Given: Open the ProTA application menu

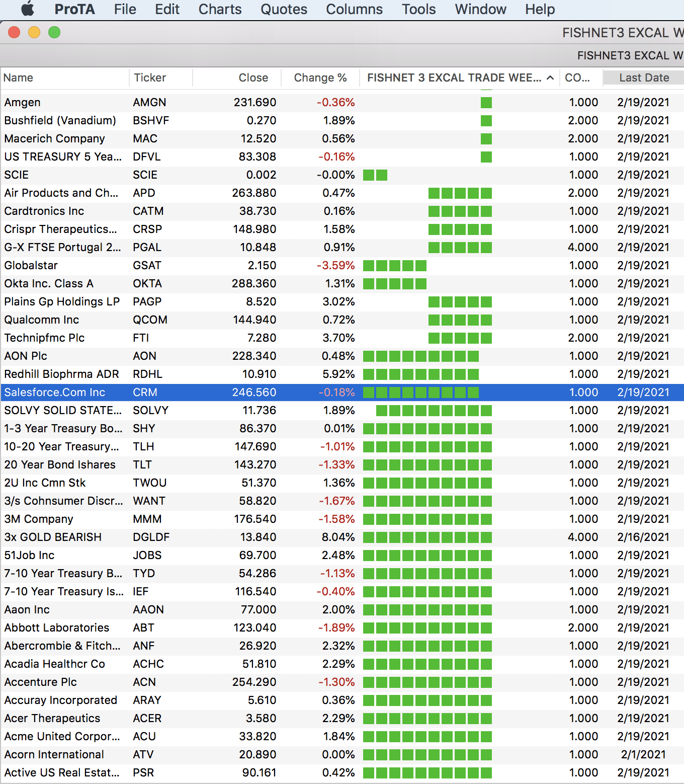Looking at the screenshot, I should 74,9.
